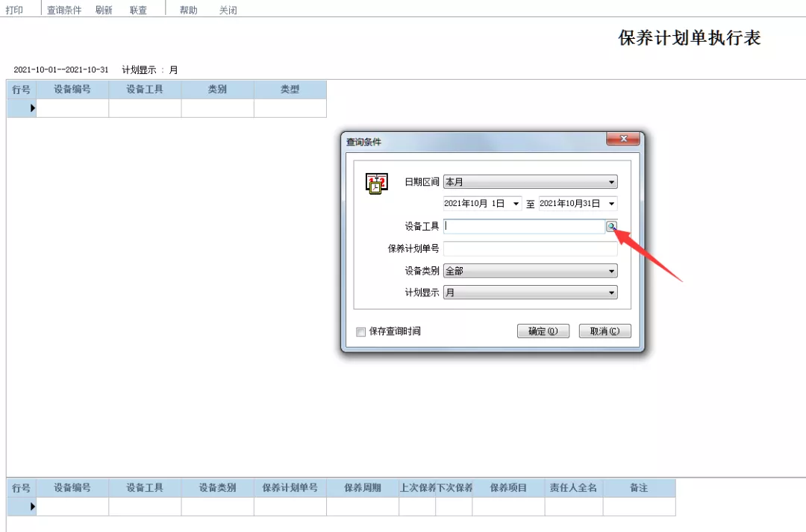Viewport: 806px width, 532px height.
Task: Click lower table 保养周期 column header
Action: pyautogui.click(x=363, y=488)
